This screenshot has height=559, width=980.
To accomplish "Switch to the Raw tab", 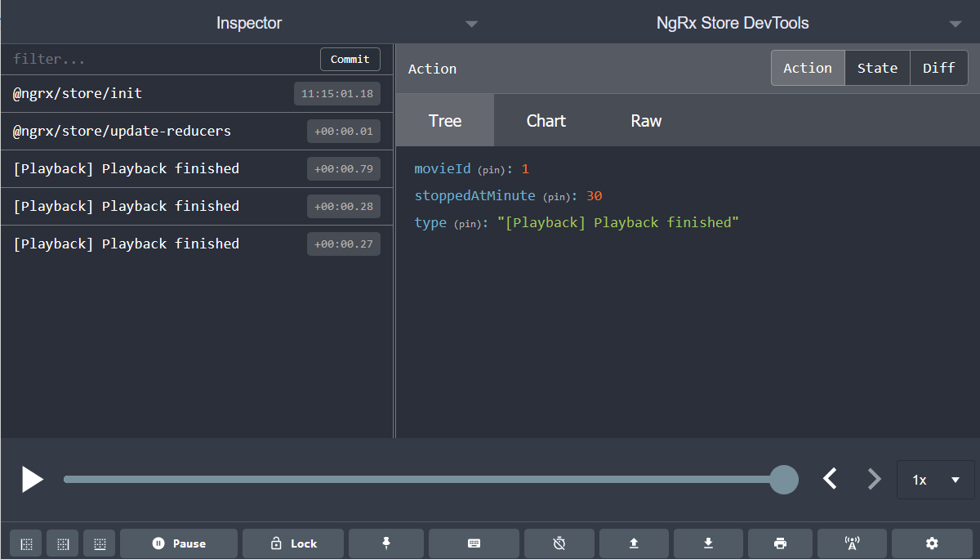I will [646, 121].
